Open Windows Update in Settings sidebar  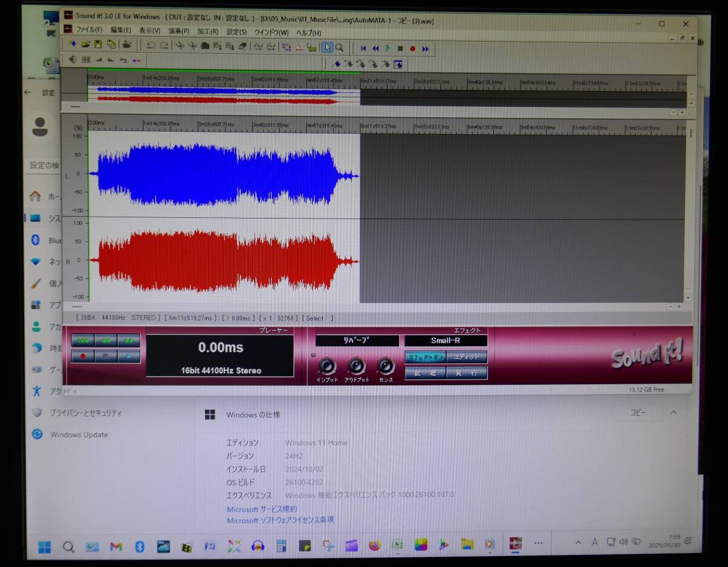click(79, 435)
